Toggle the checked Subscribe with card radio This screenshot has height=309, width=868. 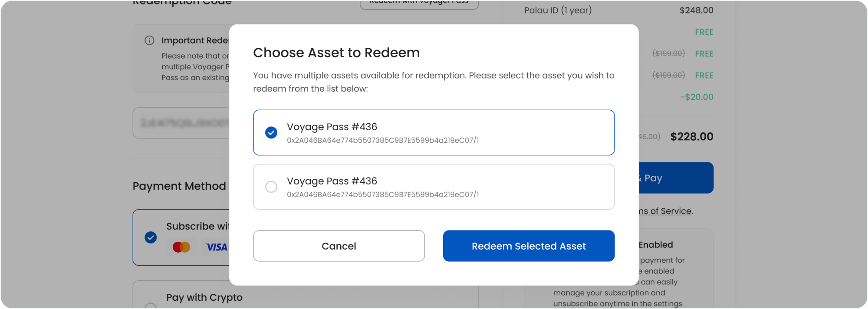pyautogui.click(x=151, y=237)
